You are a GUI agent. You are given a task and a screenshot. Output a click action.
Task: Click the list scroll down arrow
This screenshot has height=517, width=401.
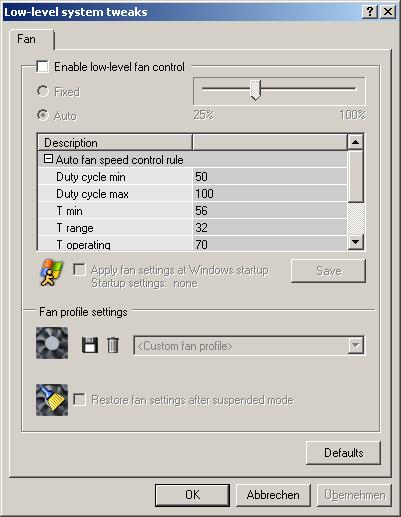356,241
